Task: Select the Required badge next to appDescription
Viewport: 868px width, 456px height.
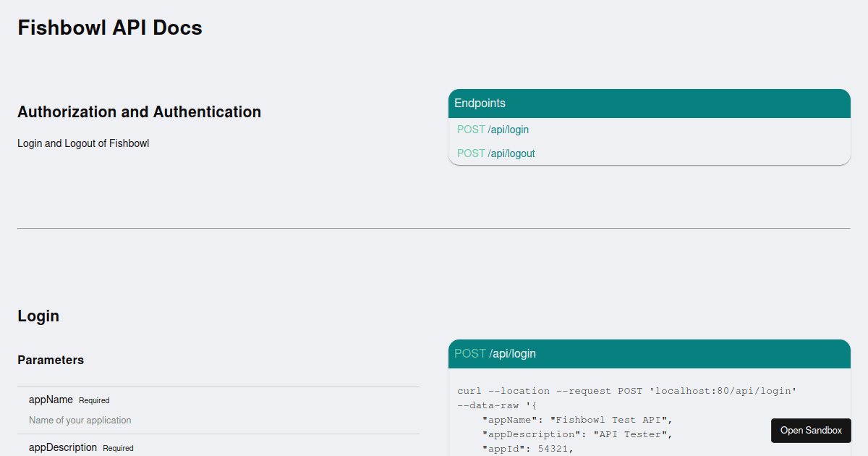Action: [118, 447]
